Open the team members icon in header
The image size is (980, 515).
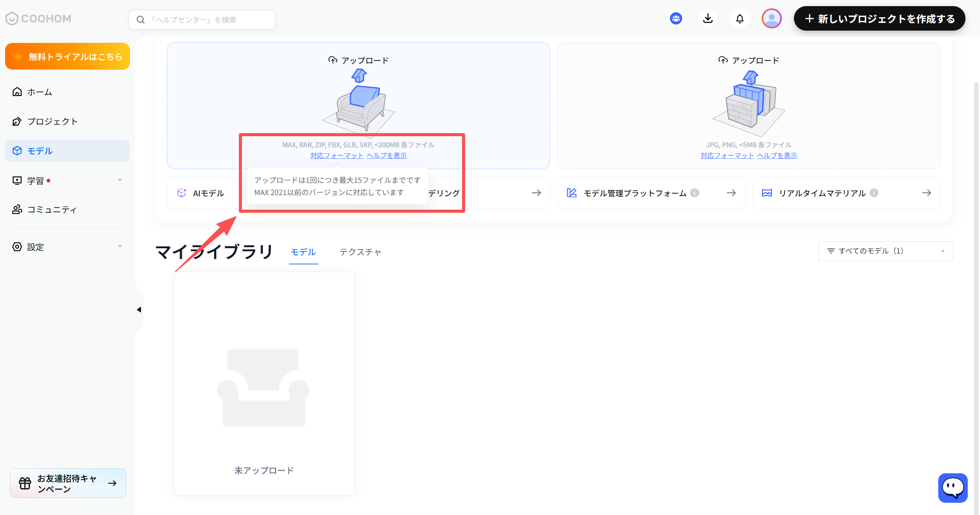pyautogui.click(x=676, y=18)
